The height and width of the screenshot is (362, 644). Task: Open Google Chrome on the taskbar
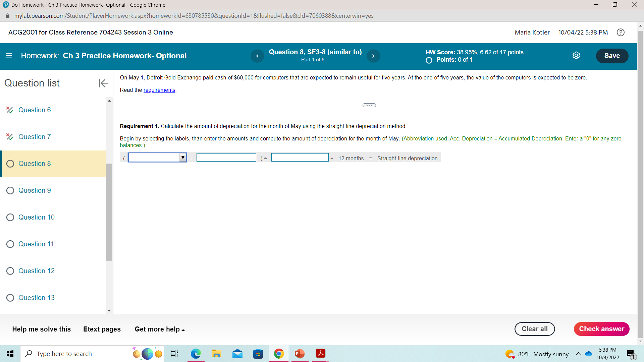279,354
